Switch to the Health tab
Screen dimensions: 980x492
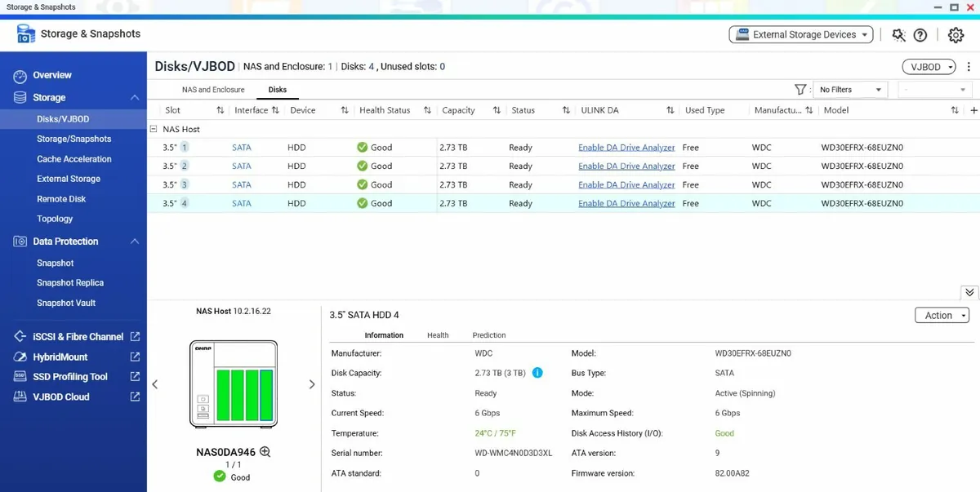click(438, 335)
